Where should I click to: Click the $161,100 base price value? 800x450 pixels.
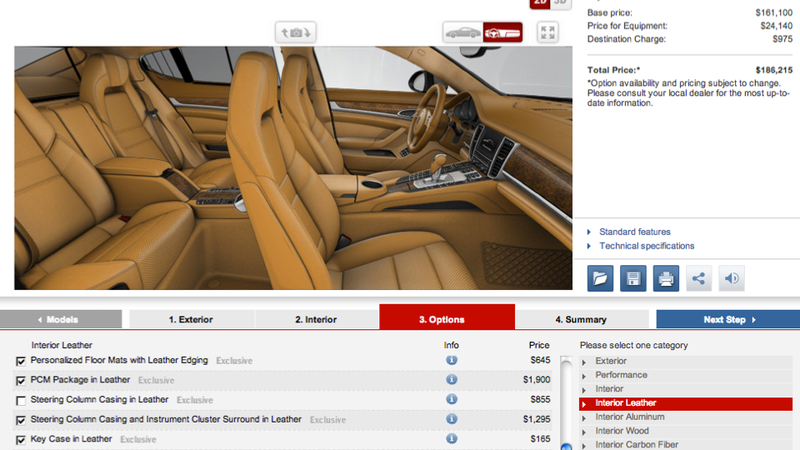tap(774, 13)
